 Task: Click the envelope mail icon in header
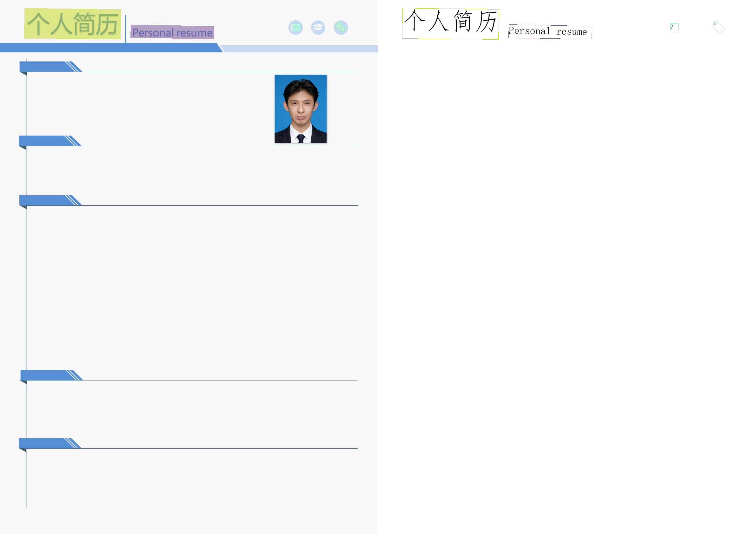pyautogui.click(x=295, y=28)
